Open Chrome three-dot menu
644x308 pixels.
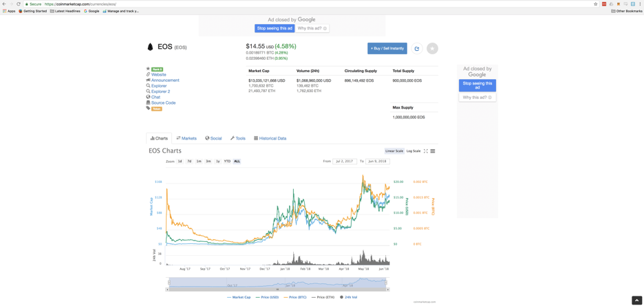click(640, 3)
